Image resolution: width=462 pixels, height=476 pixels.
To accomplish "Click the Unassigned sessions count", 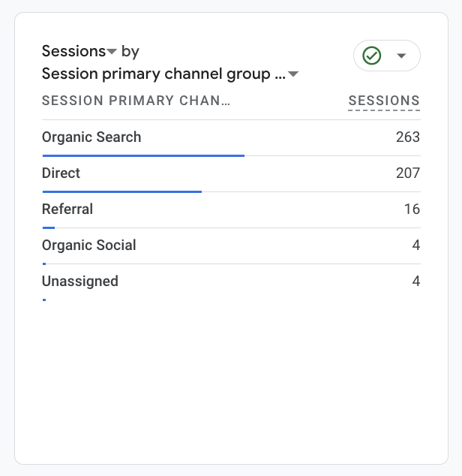I will (x=416, y=282).
